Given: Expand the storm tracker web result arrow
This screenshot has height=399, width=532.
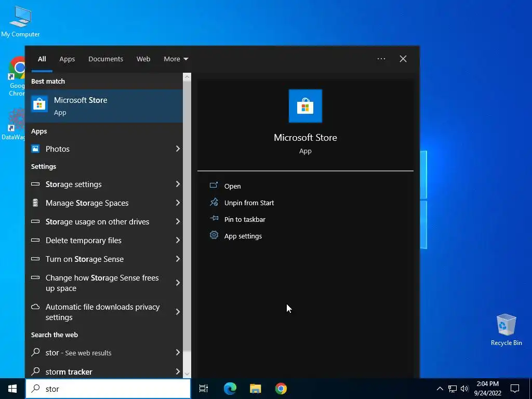Looking at the screenshot, I should coord(178,371).
